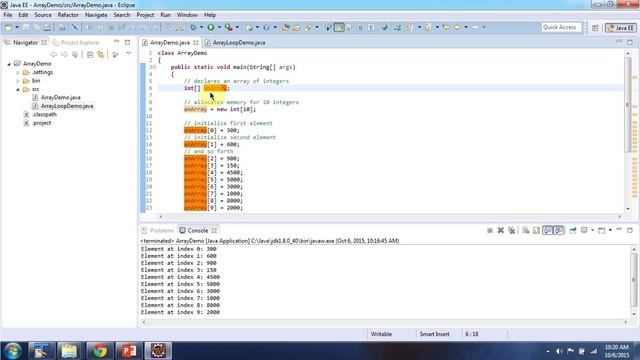Toggle Show Console When Standard Out Changes
This screenshot has height=360, width=640.
click(547, 231)
